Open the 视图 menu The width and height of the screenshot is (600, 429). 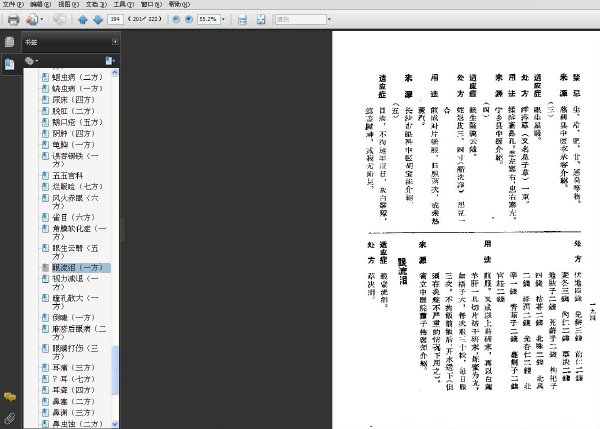click(68, 5)
